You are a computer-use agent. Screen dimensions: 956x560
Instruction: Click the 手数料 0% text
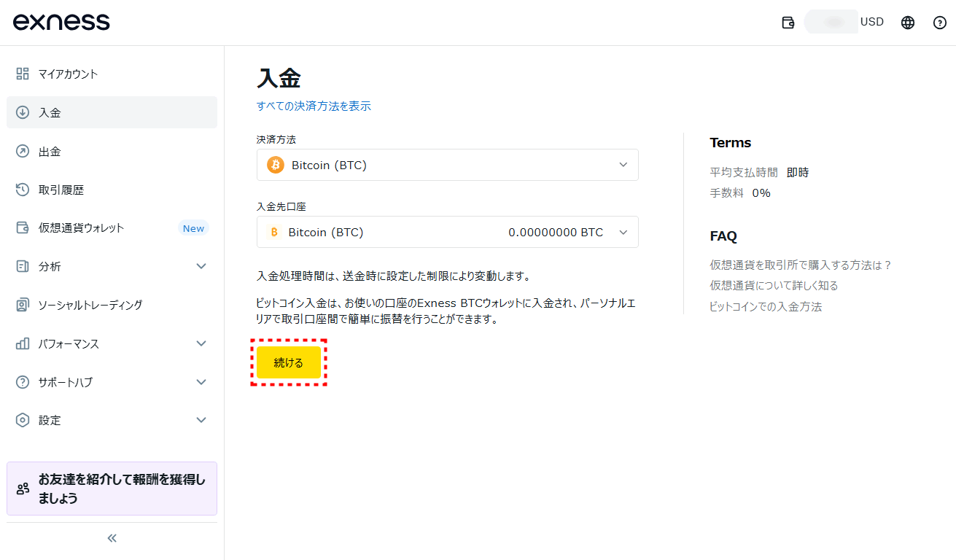[x=740, y=192]
